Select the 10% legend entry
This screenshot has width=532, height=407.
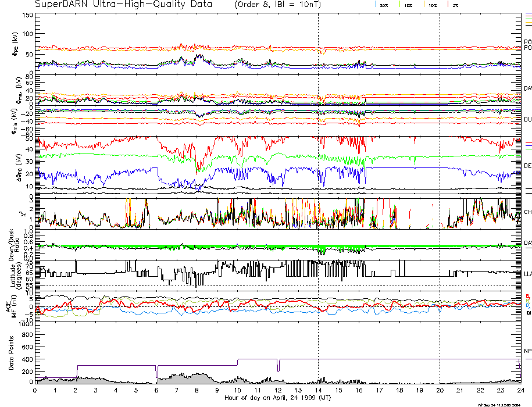pos(432,5)
